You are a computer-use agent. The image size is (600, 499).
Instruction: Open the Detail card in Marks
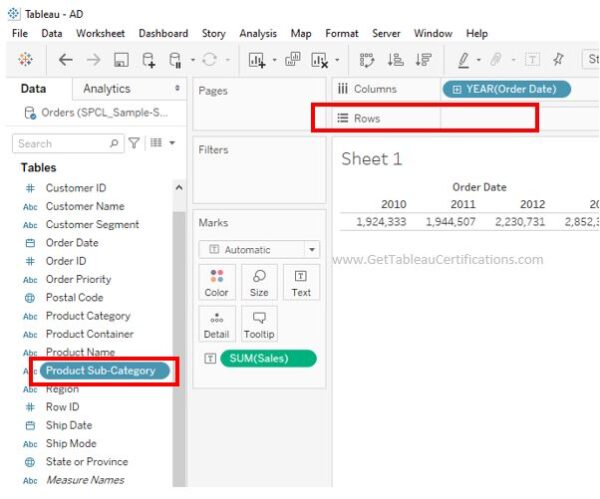217,324
